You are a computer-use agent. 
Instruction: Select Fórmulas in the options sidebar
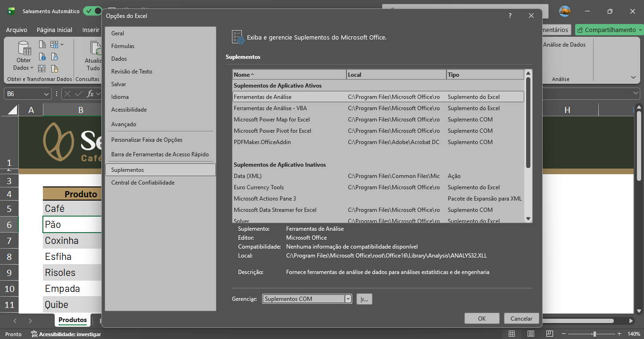pyautogui.click(x=160, y=46)
